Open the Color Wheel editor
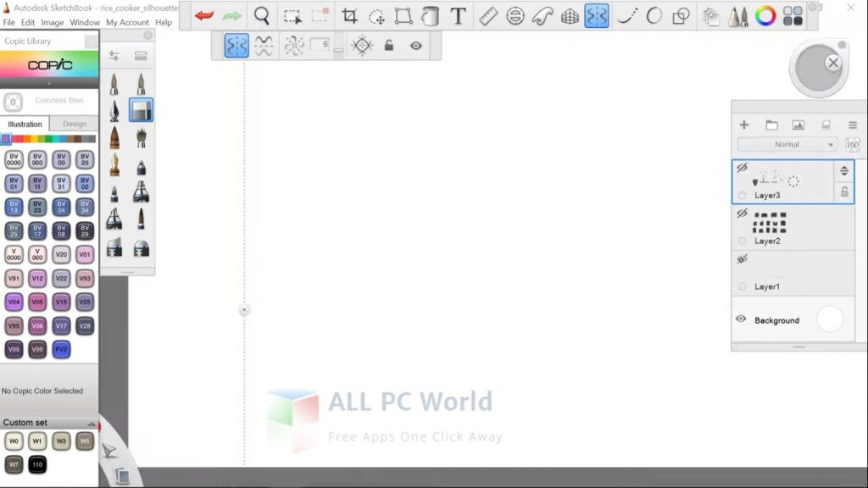The height and width of the screenshot is (488, 868). [x=765, y=16]
